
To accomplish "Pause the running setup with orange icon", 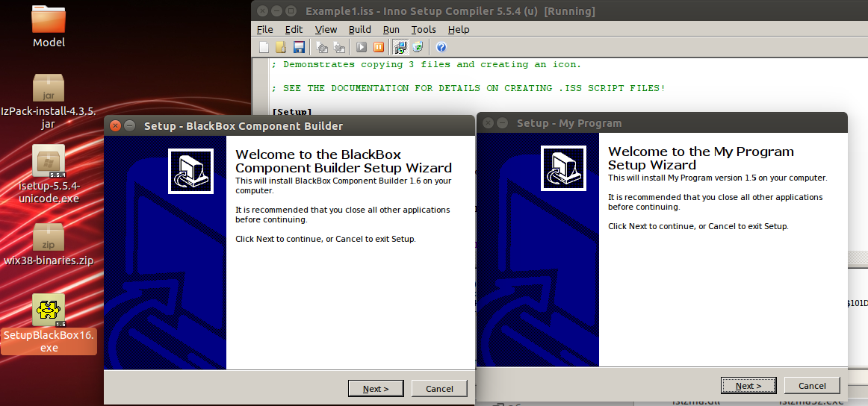I will (x=379, y=47).
